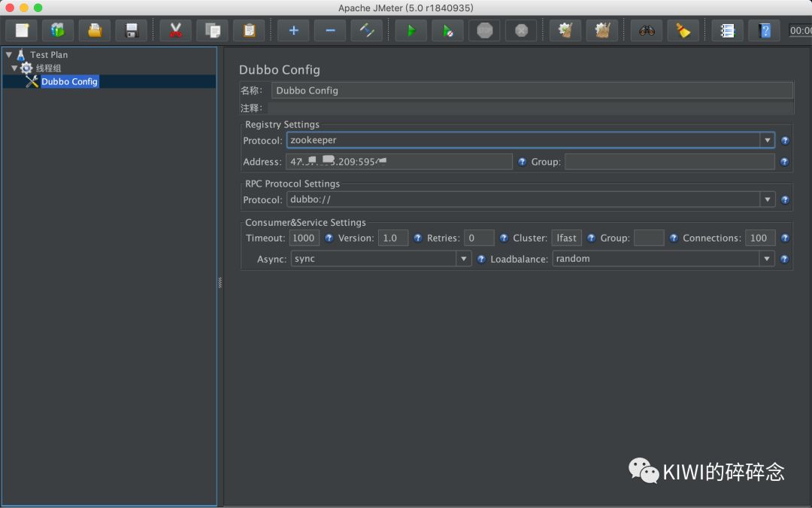Open the Help question mark toolbar icon

[x=765, y=31]
